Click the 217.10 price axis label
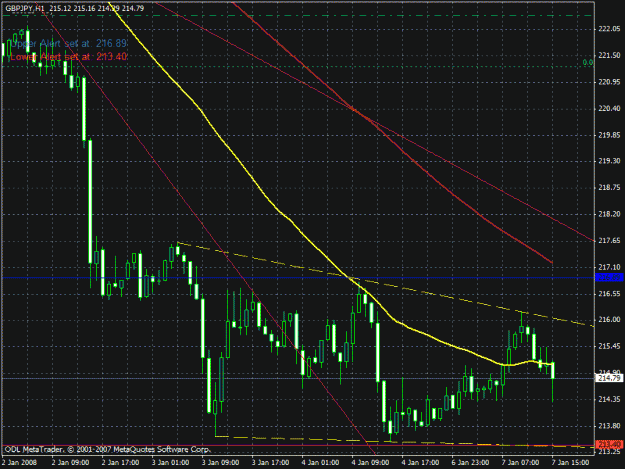 [609, 267]
